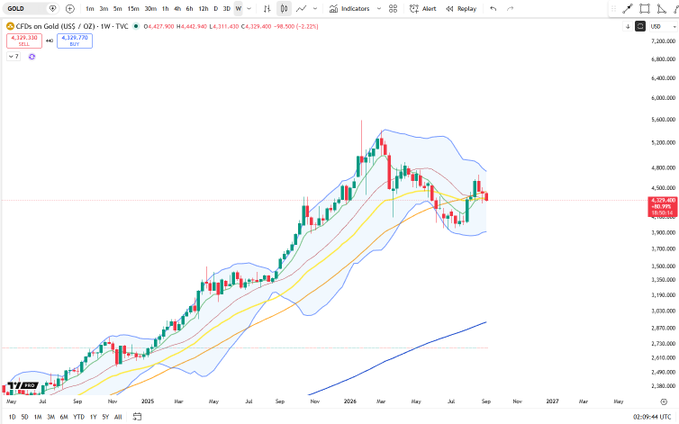Image resolution: width=679 pixels, height=424 pixels.
Task: Select the triangle drawing tool
Action: [x=662, y=9]
